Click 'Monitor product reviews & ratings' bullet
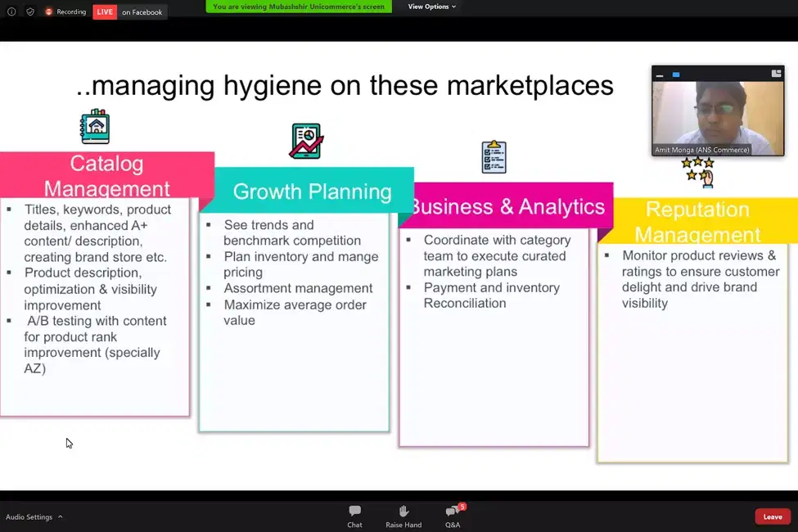Image resolution: width=798 pixels, height=532 pixels. [701, 279]
